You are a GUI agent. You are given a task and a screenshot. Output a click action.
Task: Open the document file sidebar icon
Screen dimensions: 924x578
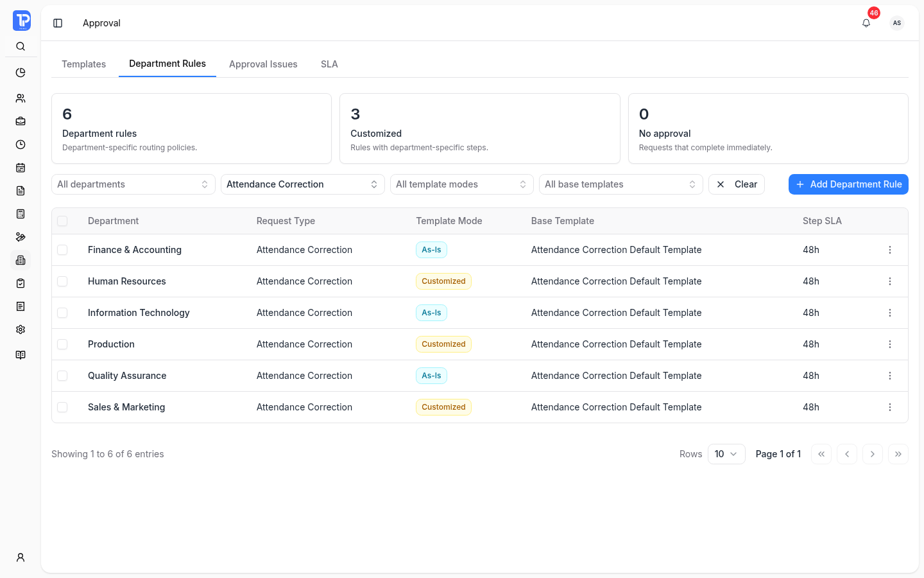[21, 191]
